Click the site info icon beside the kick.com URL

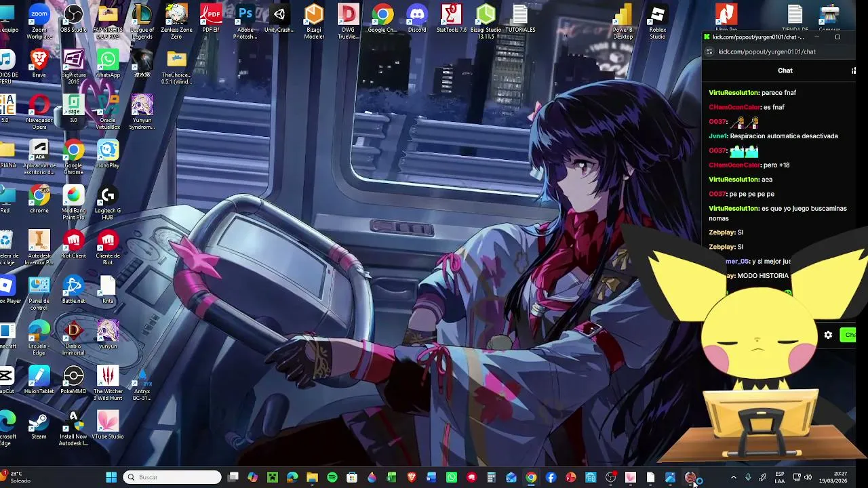click(709, 52)
